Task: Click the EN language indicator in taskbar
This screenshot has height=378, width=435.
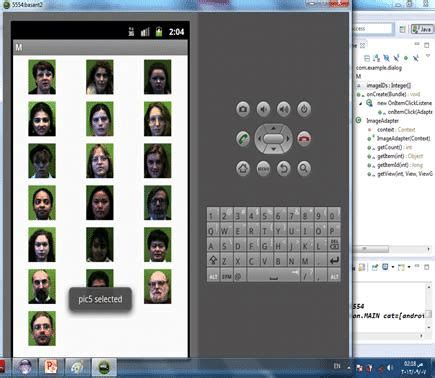Action: [337, 366]
